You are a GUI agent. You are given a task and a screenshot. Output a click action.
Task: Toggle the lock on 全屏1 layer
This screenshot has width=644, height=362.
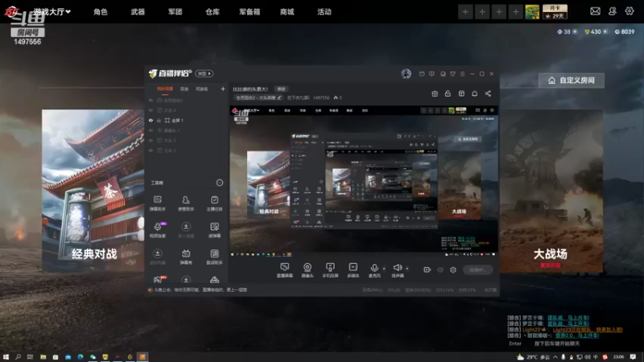(159, 120)
